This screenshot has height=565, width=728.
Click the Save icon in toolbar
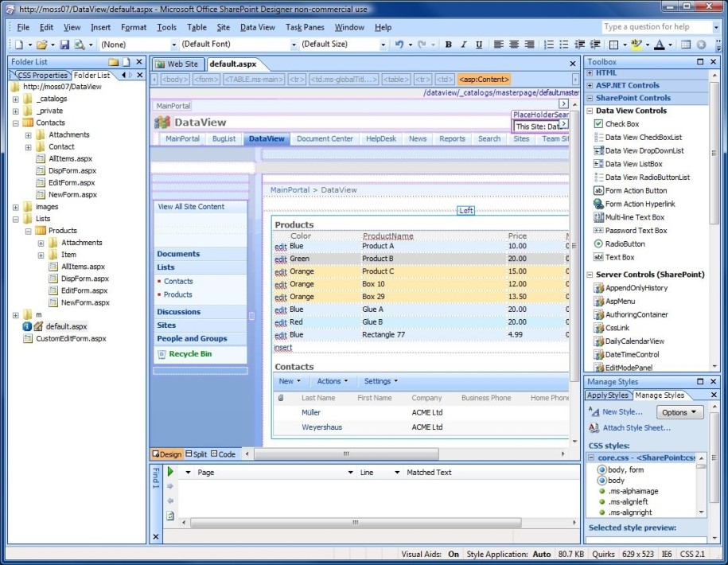pos(64,45)
